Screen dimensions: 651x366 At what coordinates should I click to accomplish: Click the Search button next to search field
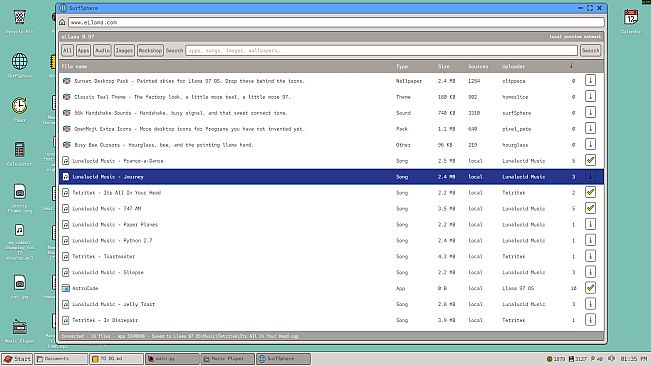pos(590,50)
